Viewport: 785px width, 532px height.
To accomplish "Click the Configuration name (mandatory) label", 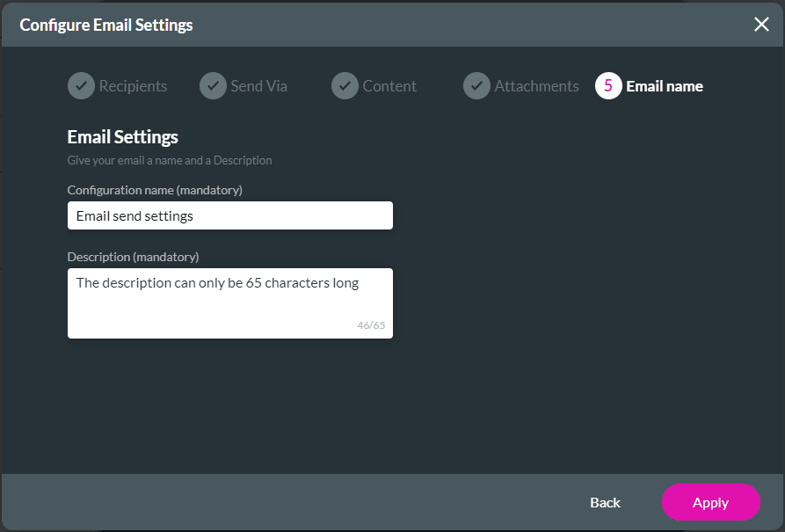I will 155,190.
